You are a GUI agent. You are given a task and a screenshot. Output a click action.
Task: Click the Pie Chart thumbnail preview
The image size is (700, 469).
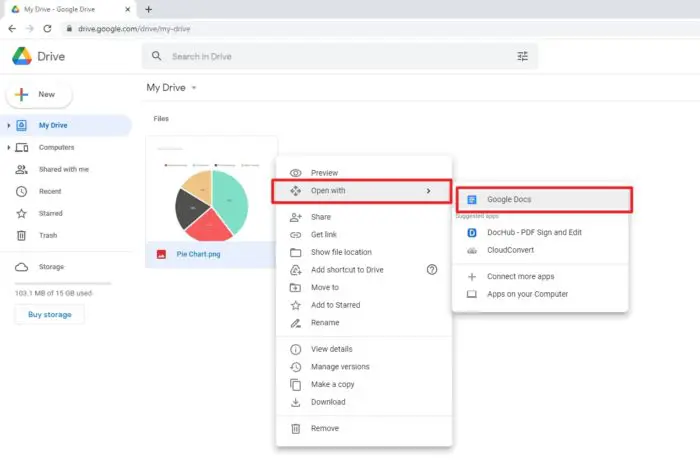(211, 189)
